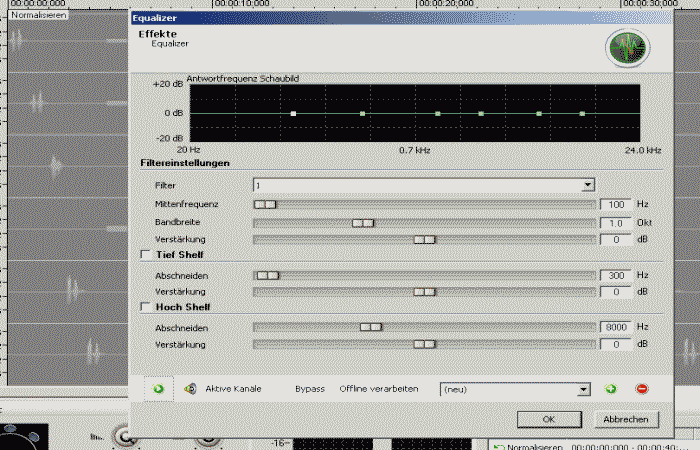Click the Mittenfrequenz slider handle
700x450 pixels.
(x=265, y=204)
